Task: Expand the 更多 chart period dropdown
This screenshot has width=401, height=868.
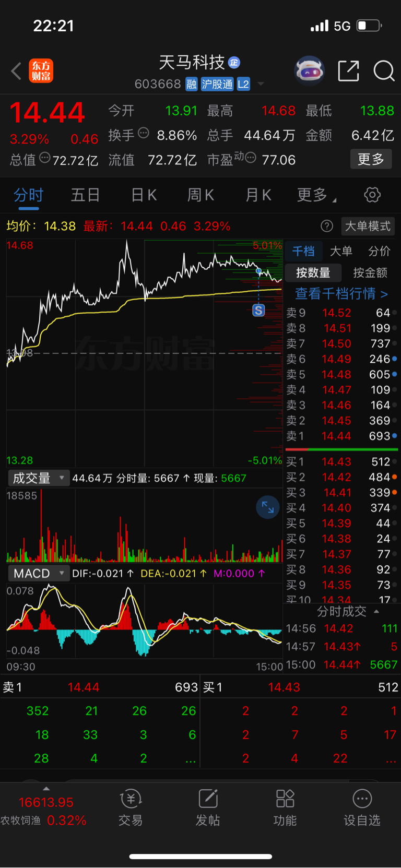Action: pyautogui.click(x=316, y=195)
